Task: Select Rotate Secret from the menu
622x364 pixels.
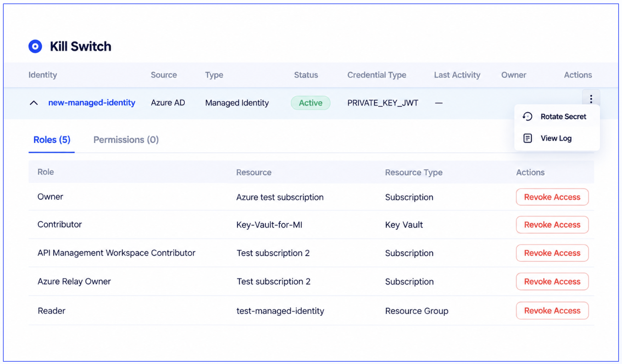Action: 557,116
